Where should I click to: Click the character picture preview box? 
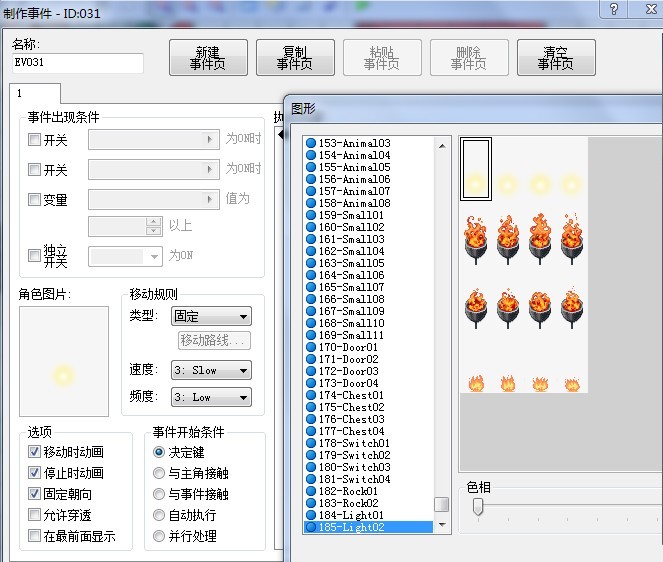pos(64,362)
